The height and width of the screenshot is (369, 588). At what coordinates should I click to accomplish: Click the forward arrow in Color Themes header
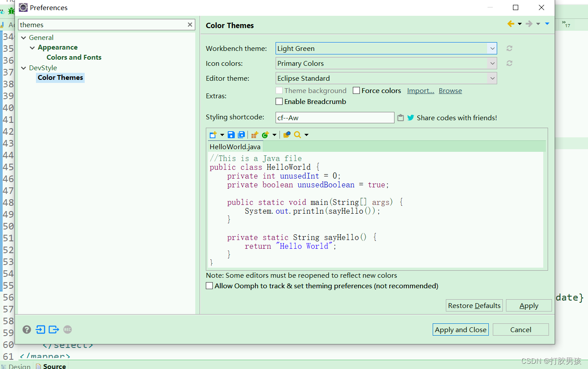click(529, 24)
